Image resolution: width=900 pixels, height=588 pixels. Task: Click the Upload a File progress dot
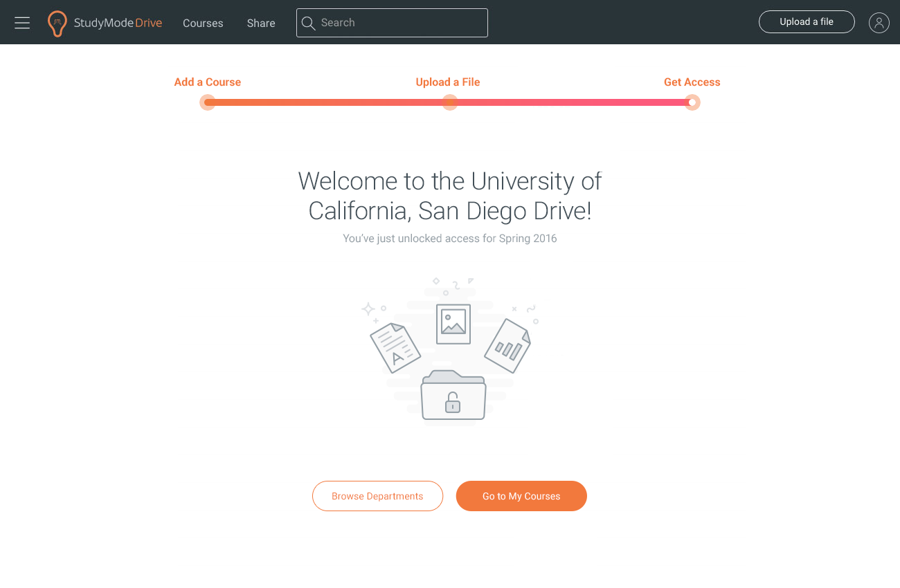[x=450, y=102]
